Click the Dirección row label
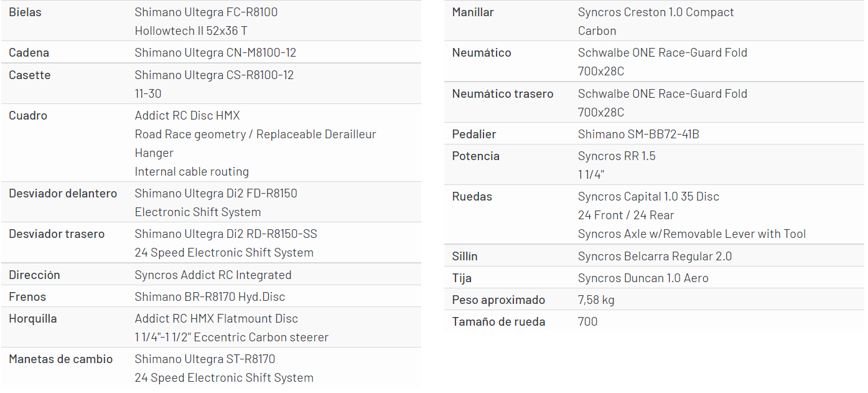 click(34, 275)
